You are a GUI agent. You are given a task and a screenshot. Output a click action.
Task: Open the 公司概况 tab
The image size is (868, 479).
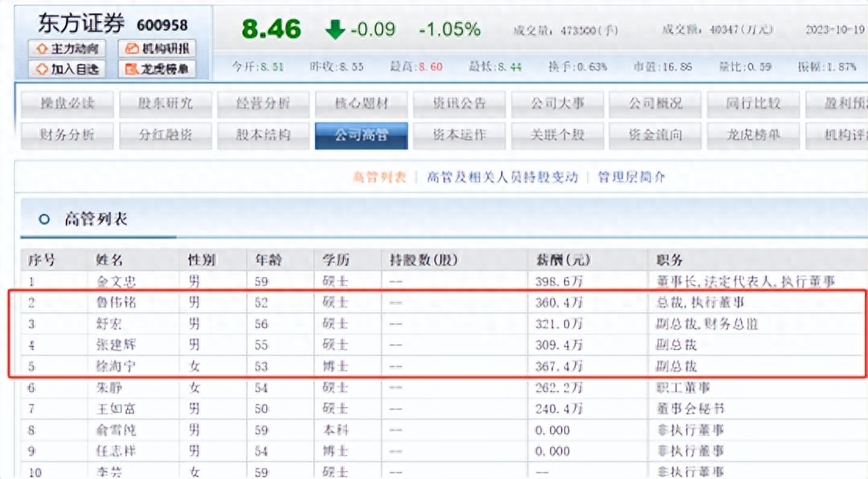tap(656, 103)
